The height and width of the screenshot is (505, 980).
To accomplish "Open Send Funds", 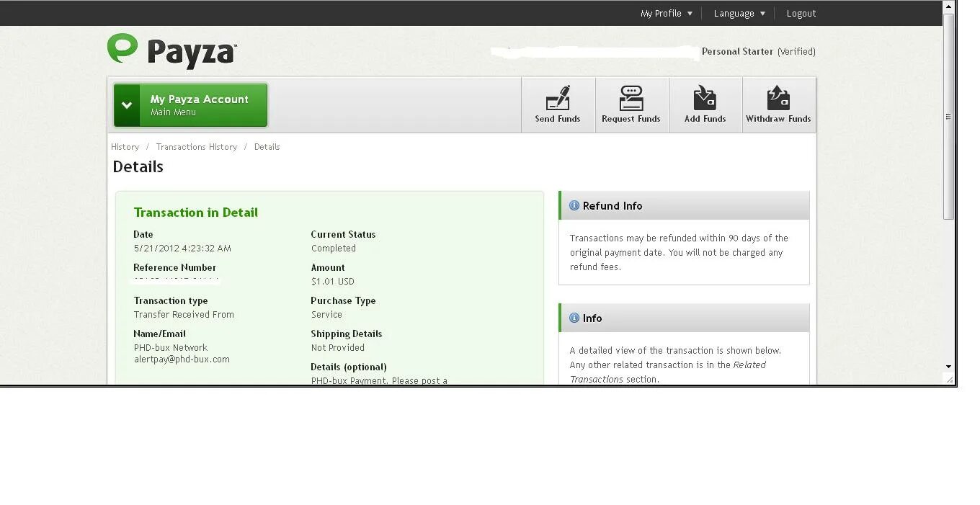I will pos(558,105).
